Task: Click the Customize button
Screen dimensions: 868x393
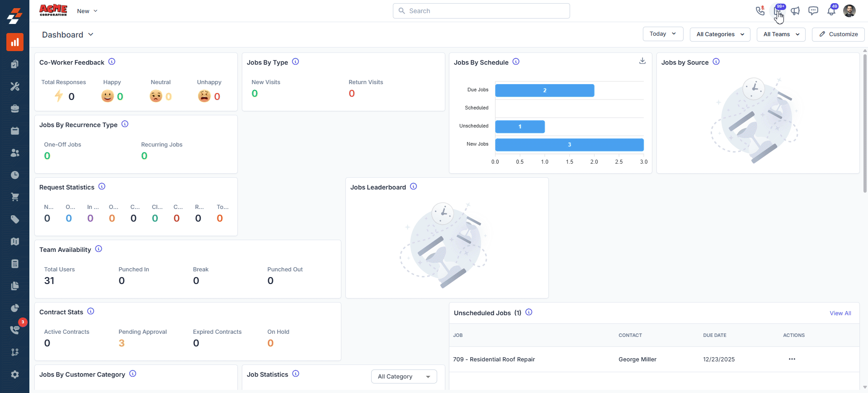Action: (838, 34)
